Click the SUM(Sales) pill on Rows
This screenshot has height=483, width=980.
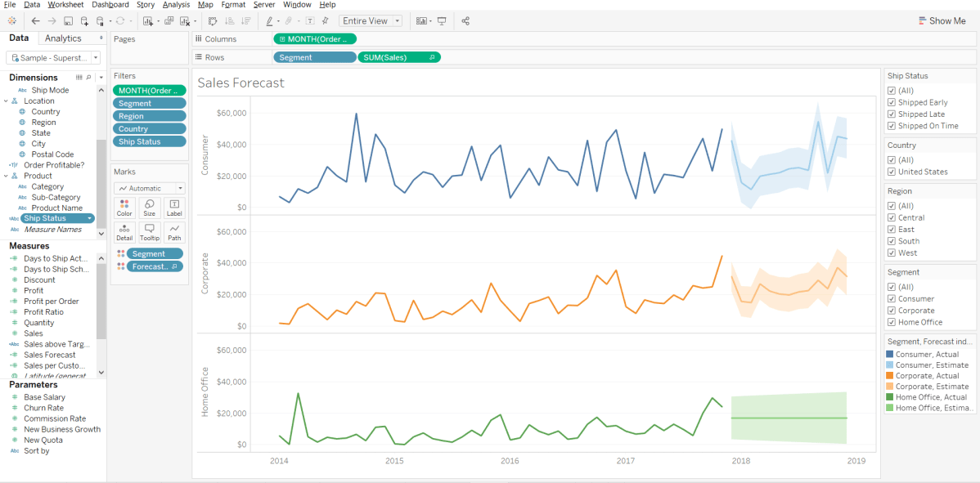click(399, 57)
